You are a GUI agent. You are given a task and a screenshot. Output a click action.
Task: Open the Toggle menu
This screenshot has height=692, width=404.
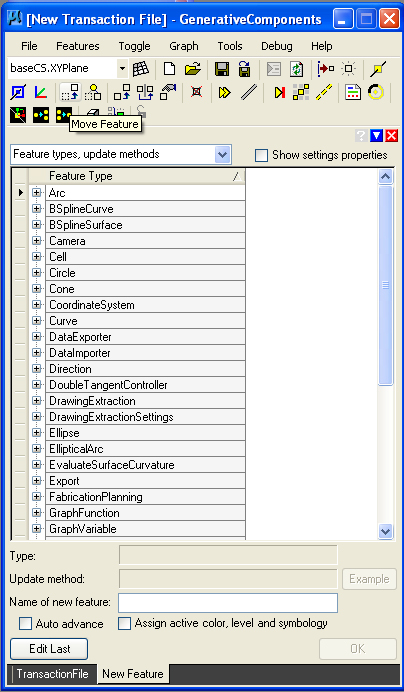(134, 46)
